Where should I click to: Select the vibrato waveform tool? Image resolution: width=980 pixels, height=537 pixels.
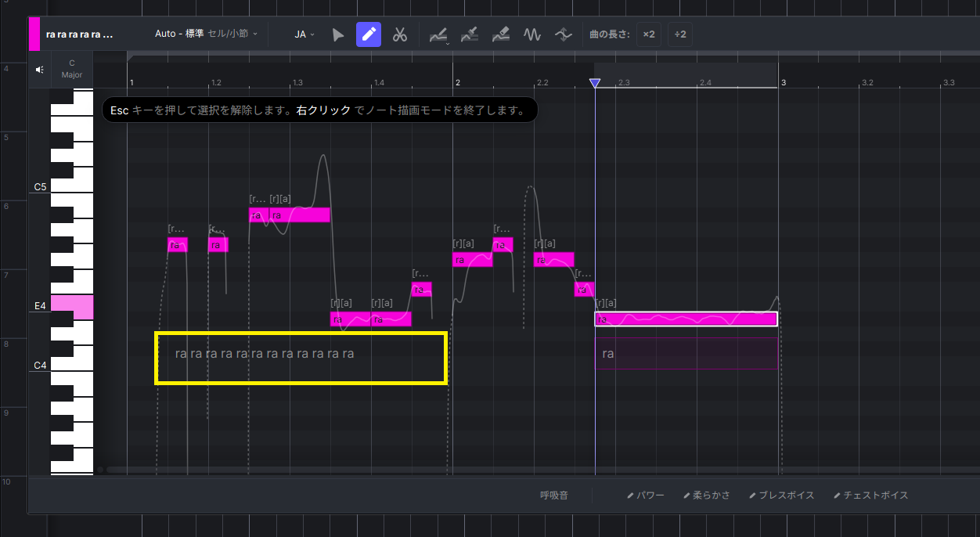coord(532,35)
